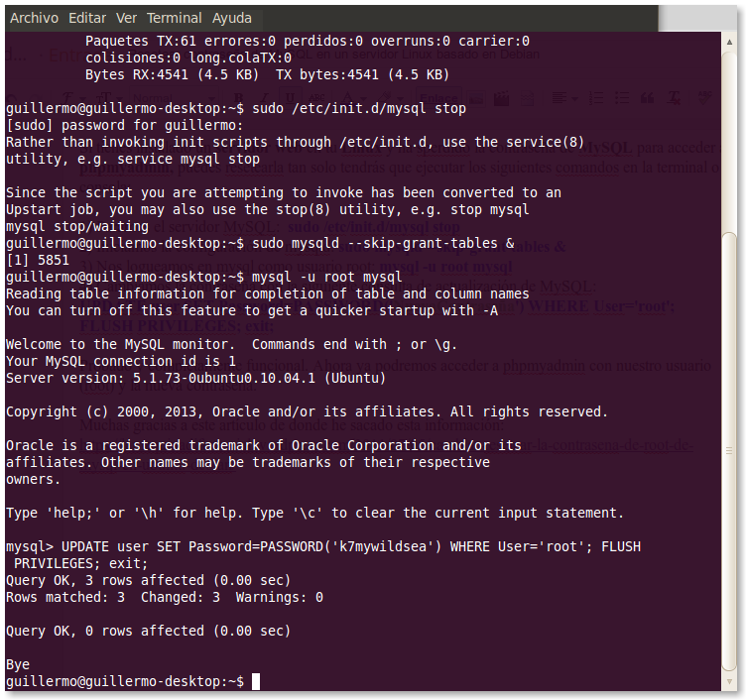Image resolution: width=746 pixels, height=700 pixels.
Task: Click the scrollbar up arrow
Action: (730, 40)
